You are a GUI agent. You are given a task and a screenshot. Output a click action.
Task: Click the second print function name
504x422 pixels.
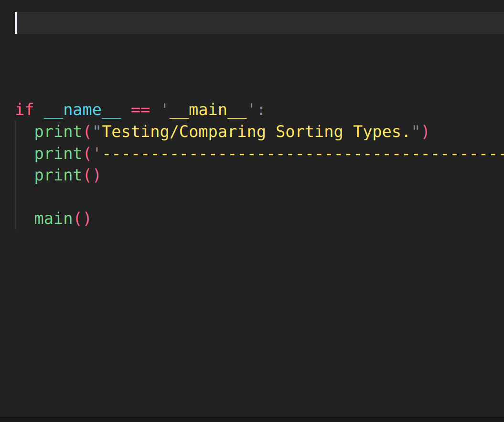(58, 154)
